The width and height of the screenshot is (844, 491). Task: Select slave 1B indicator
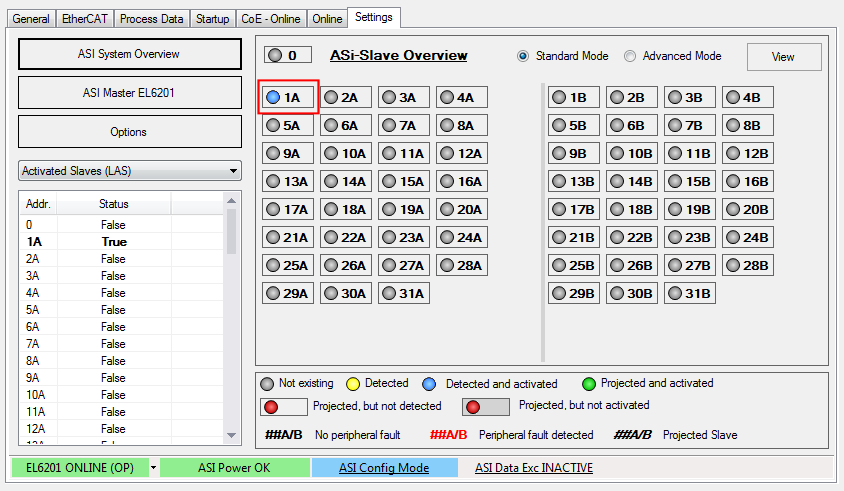click(574, 97)
